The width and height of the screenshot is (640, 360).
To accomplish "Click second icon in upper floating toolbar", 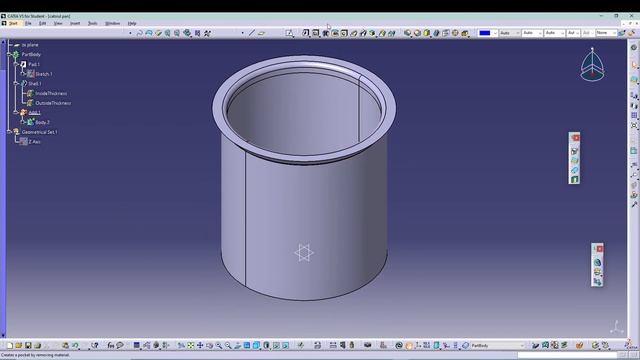I will pos(574,160).
